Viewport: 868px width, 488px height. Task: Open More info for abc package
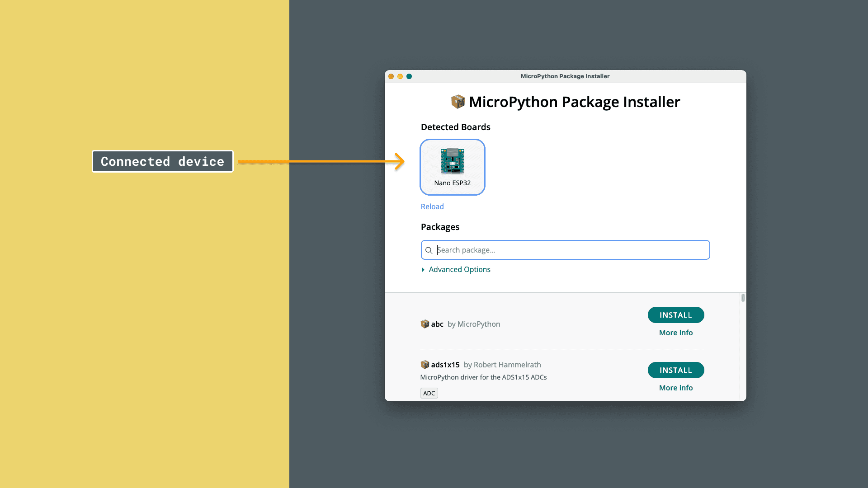coord(675,333)
